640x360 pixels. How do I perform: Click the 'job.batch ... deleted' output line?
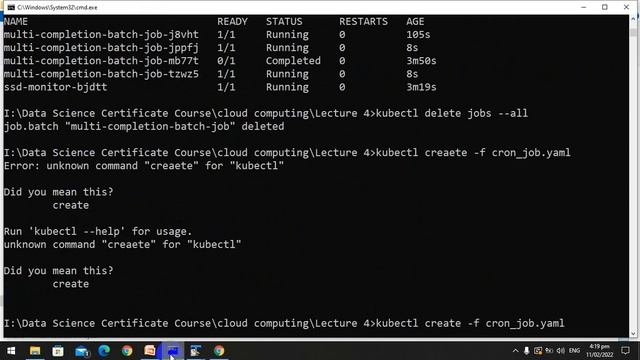pyautogui.click(x=144, y=127)
